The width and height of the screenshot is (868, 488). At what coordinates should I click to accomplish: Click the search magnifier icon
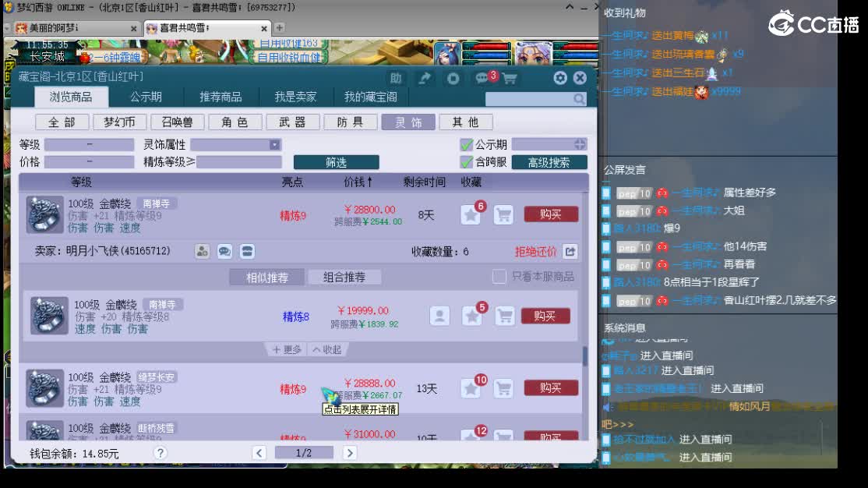(577, 100)
